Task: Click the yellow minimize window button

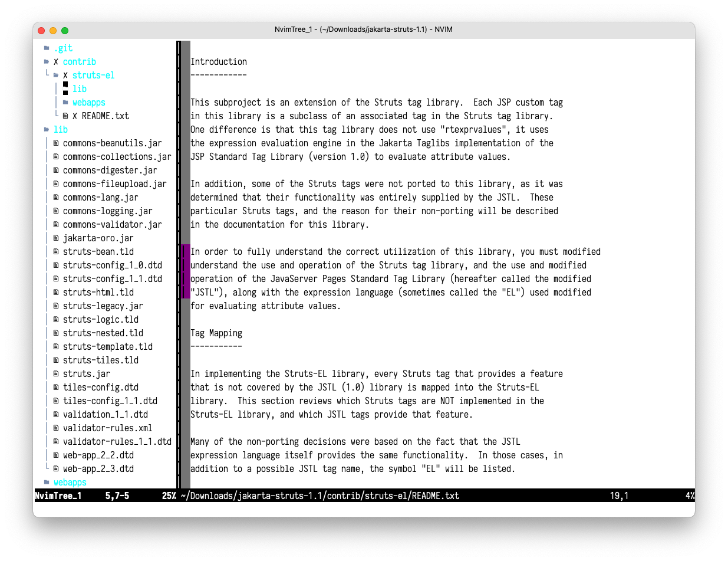Action: 53,30
